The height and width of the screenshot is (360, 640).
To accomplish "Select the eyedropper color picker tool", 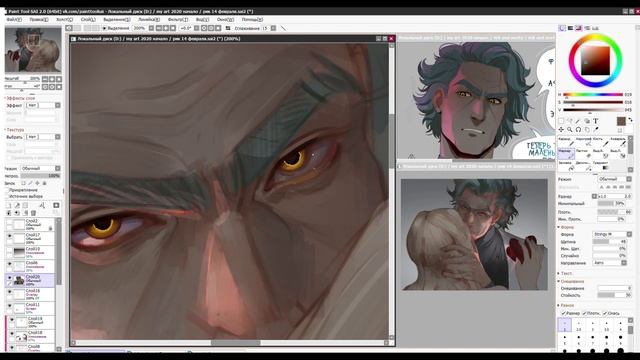I will [x=596, y=129].
